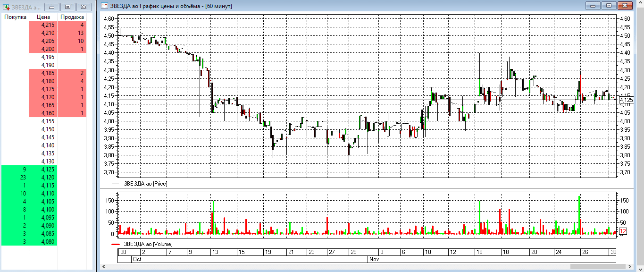Click the chart window icon beside ЗВЕЗДА title

tap(105, 6)
